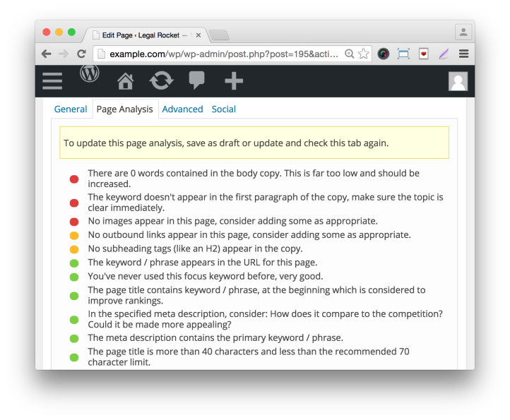Switch to the General tab
Screen dimensions: 510x420
(71, 109)
